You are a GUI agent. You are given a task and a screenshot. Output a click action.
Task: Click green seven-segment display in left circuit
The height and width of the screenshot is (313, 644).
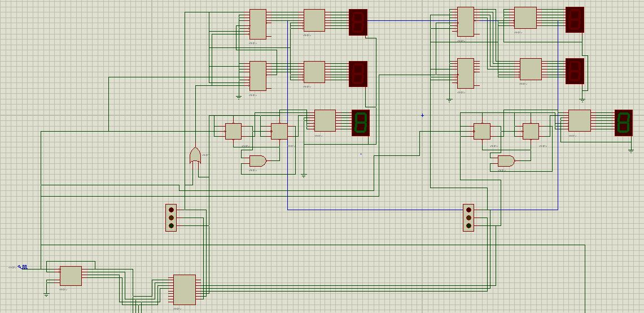(x=361, y=123)
